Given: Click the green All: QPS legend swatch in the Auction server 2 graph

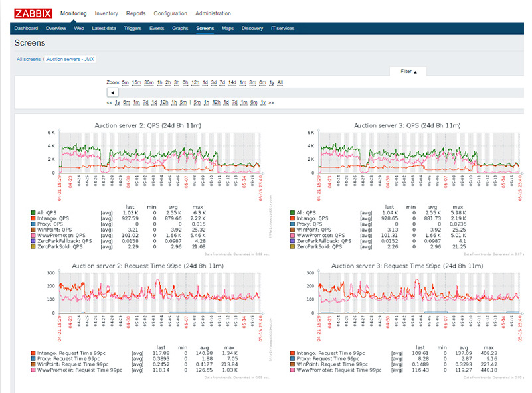Looking at the screenshot, I should tap(33, 213).
